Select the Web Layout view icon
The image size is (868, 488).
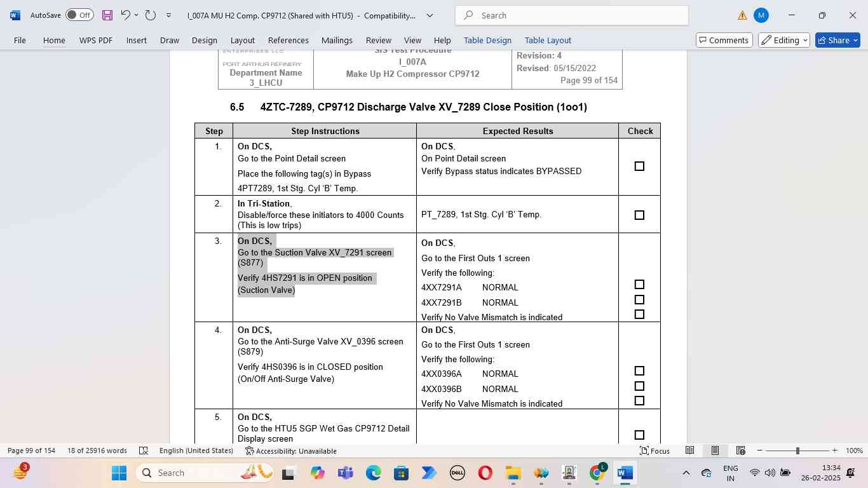tap(740, 451)
